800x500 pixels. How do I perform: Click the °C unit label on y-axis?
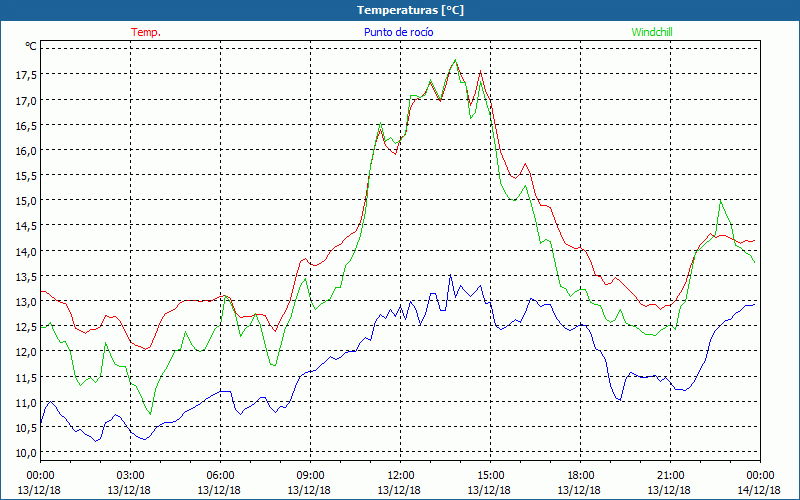click(31, 46)
